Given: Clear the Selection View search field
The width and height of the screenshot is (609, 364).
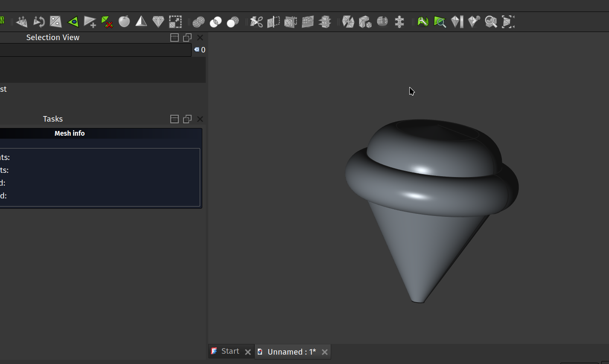Looking at the screenshot, I should click(x=197, y=50).
